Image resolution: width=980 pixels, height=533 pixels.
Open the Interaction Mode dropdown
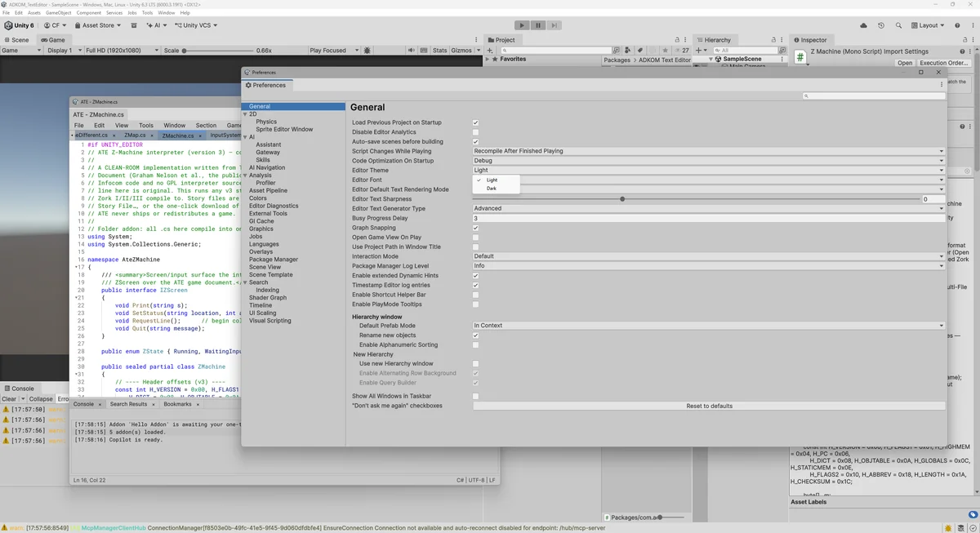[709, 256]
